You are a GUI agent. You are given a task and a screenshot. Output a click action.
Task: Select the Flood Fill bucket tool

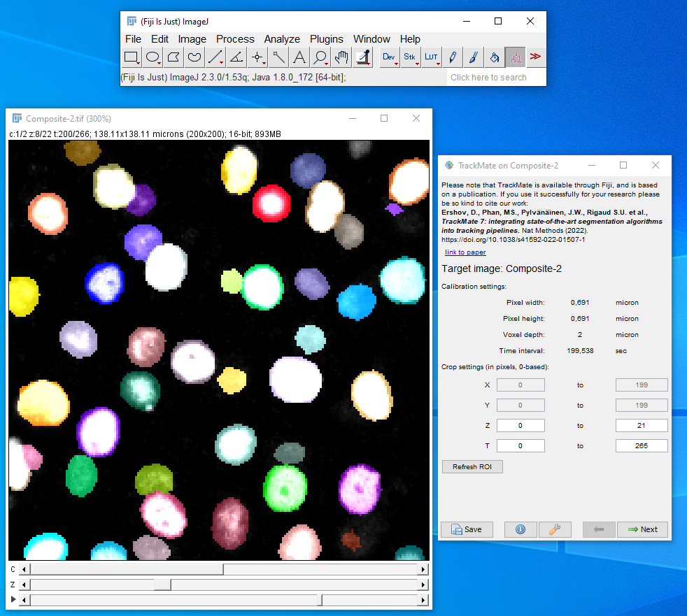(x=494, y=57)
